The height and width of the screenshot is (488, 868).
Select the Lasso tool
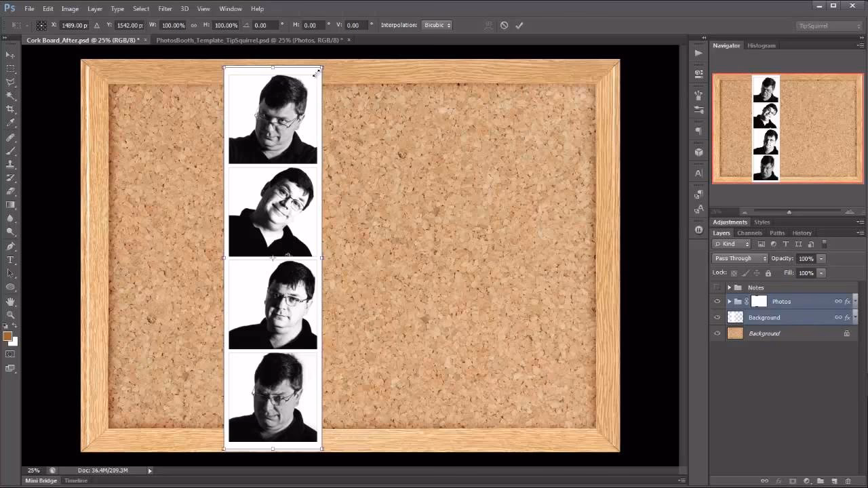pos(10,82)
